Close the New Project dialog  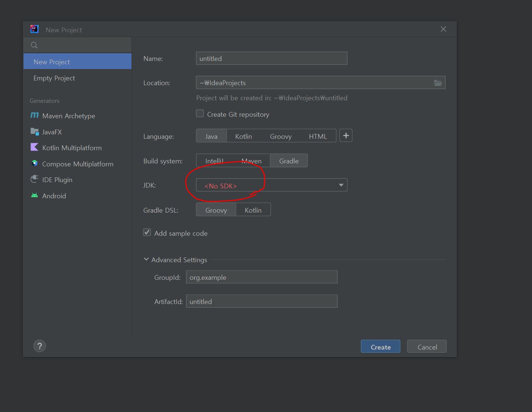[x=443, y=29]
